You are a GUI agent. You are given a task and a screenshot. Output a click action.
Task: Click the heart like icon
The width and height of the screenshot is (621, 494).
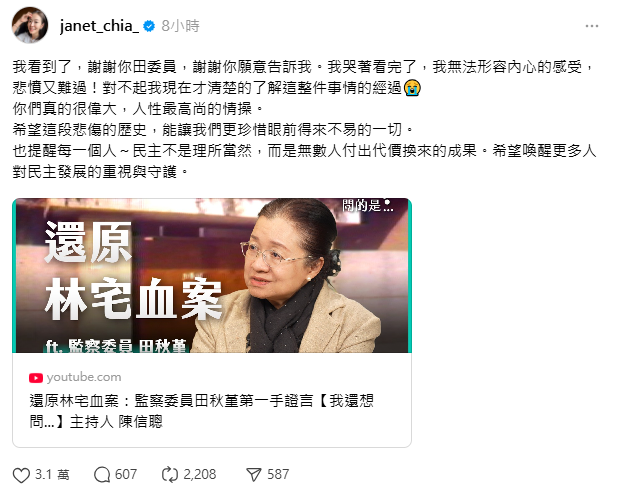click(x=21, y=475)
